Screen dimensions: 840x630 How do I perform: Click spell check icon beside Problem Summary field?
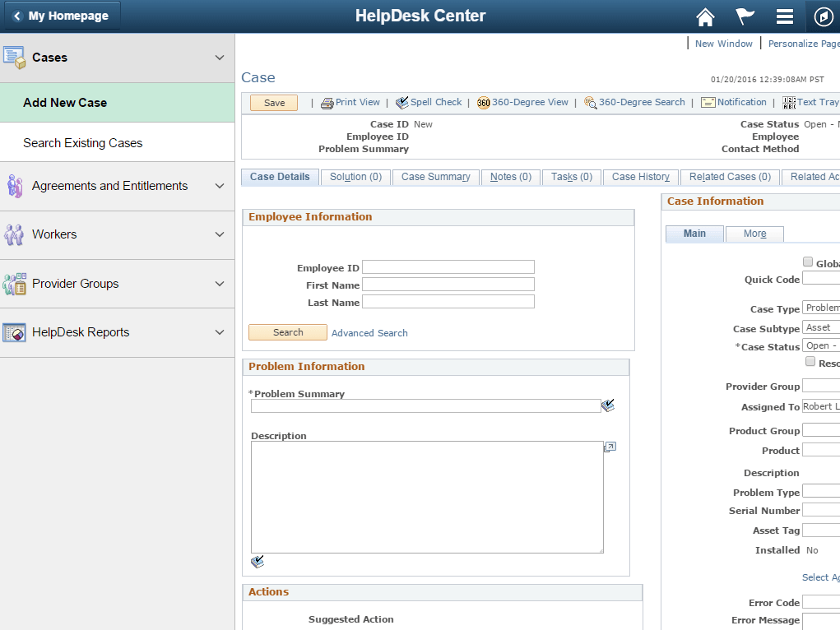[608, 405]
